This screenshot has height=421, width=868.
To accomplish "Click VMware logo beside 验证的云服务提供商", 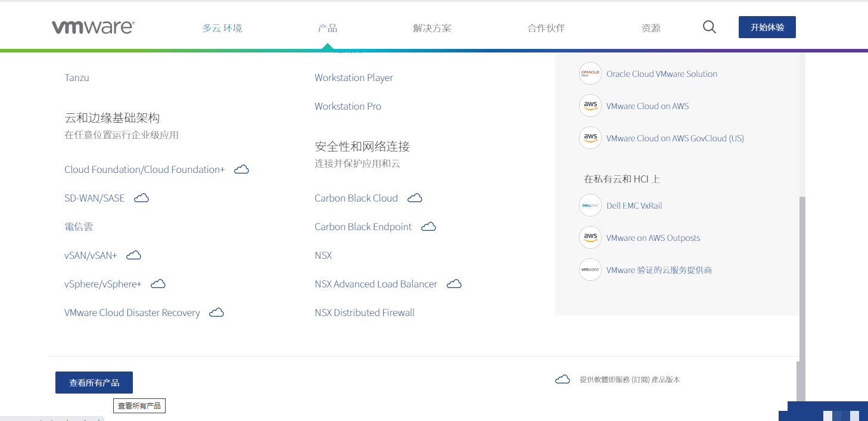I will click(590, 270).
